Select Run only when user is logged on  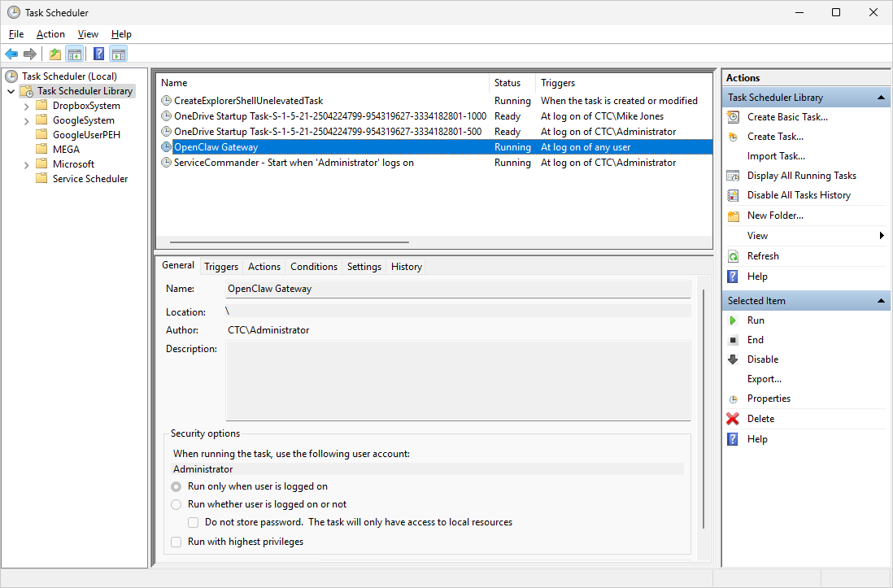[176, 486]
